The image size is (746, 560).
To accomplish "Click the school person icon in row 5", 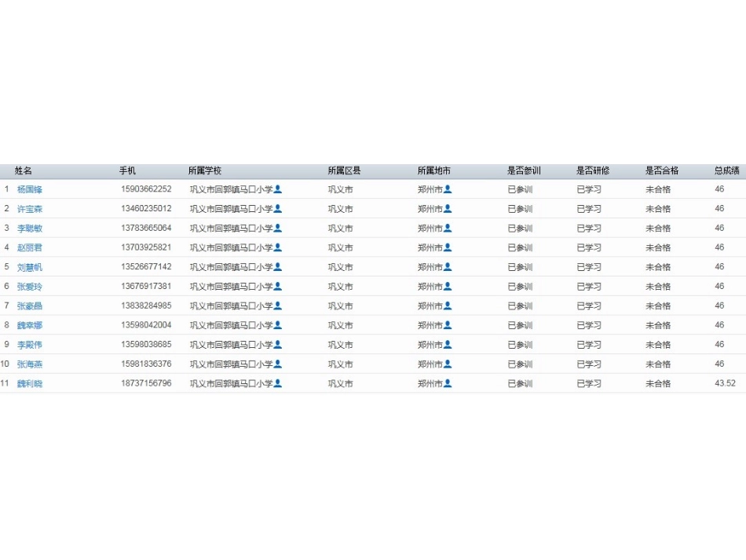I will pyautogui.click(x=278, y=267).
